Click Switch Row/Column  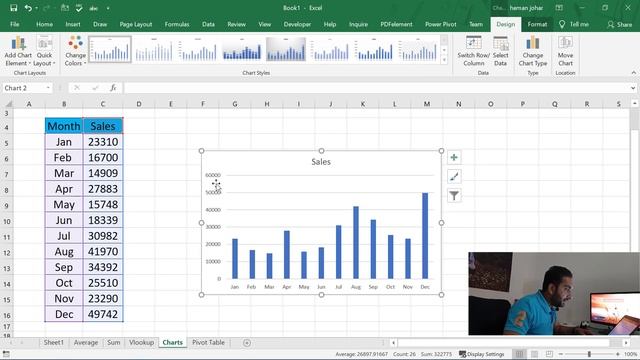473,51
